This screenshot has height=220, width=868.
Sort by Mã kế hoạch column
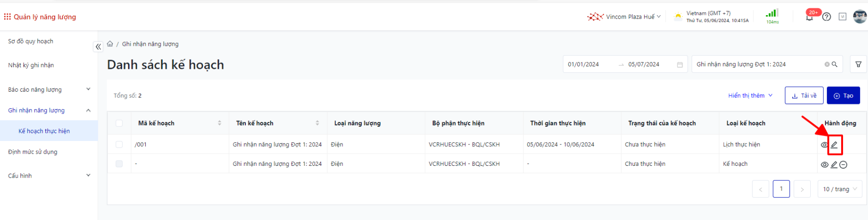pos(219,123)
